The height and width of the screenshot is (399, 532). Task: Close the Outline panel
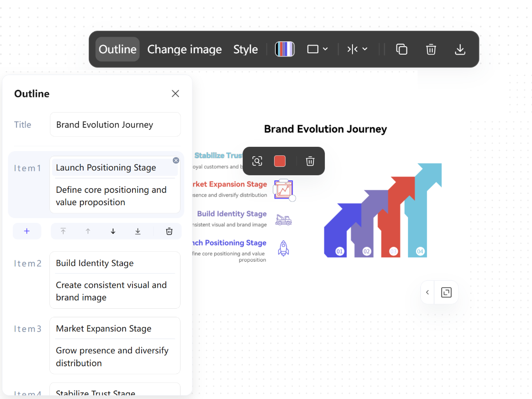click(x=175, y=94)
